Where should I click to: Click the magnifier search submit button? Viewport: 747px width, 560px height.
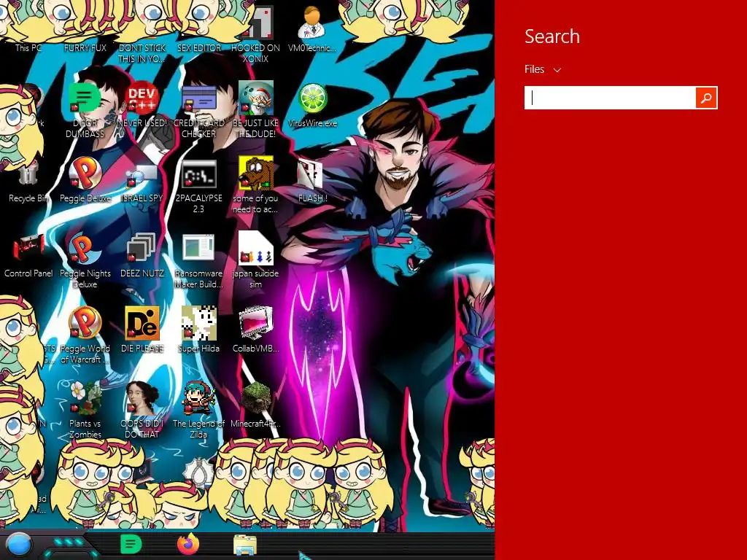point(706,98)
